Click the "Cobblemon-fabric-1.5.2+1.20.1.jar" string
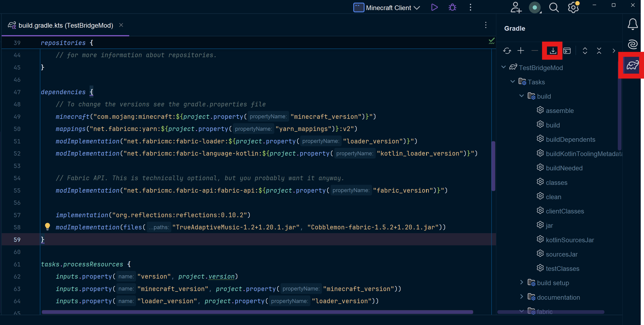Screen dimensions: 644x325 pos(373,227)
